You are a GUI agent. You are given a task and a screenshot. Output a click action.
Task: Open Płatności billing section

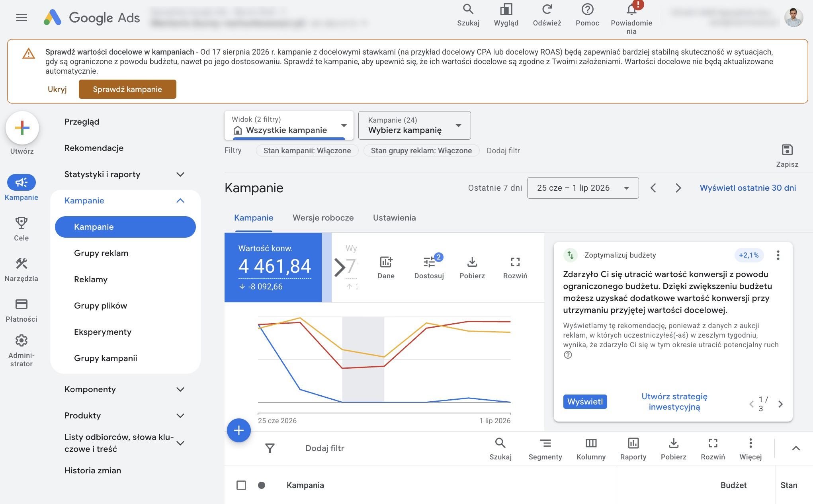21,310
